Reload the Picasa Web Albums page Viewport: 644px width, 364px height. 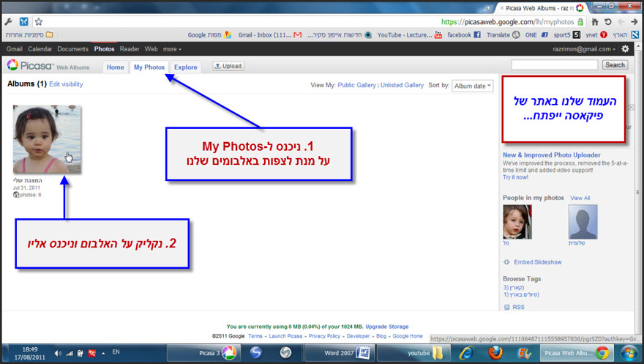[608, 22]
